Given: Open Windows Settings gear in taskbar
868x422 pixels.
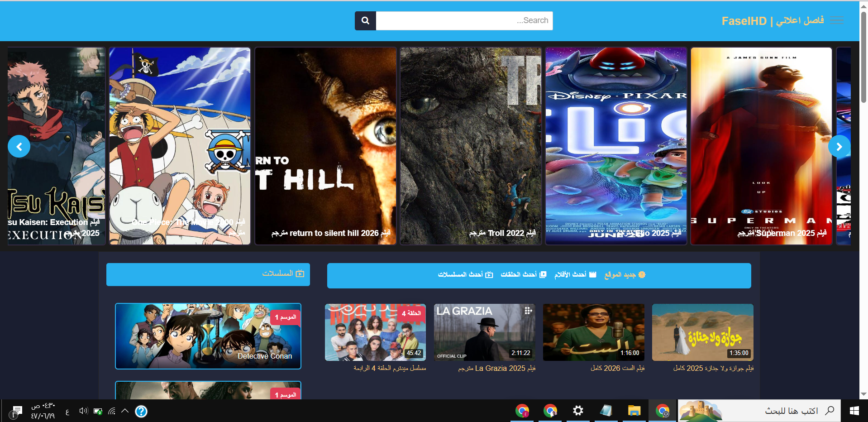Looking at the screenshot, I should [x=578, y=411].
